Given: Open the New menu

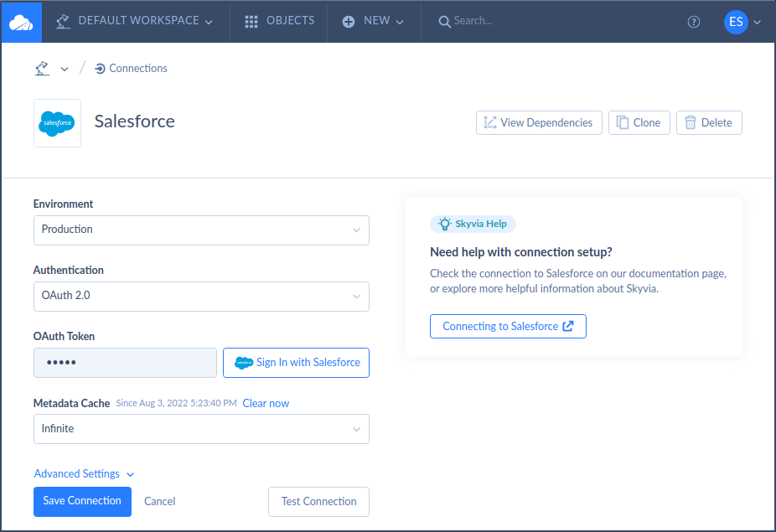Looking at the screenshot, I should coord(373,21).
